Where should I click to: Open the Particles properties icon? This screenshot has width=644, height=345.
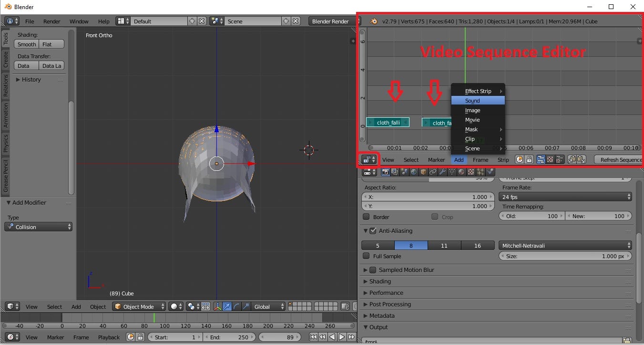tap(480, 172)
